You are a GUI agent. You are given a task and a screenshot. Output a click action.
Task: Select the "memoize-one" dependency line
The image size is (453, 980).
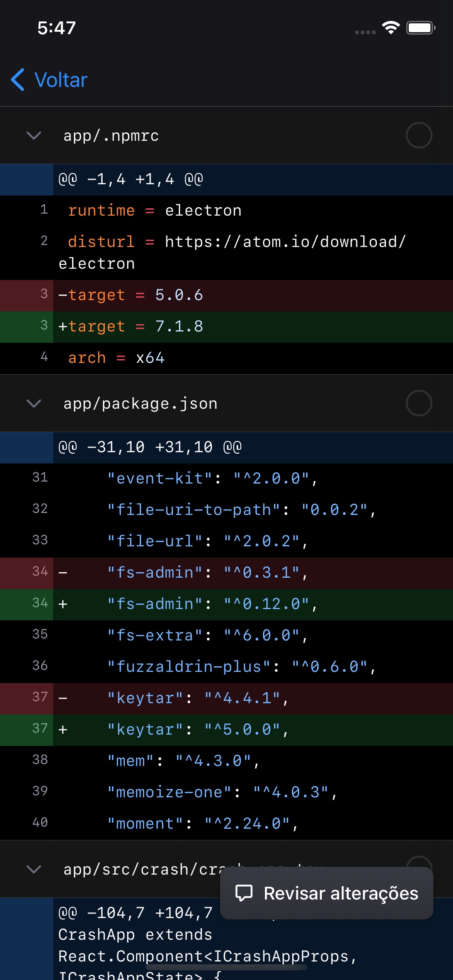point(226,793)
